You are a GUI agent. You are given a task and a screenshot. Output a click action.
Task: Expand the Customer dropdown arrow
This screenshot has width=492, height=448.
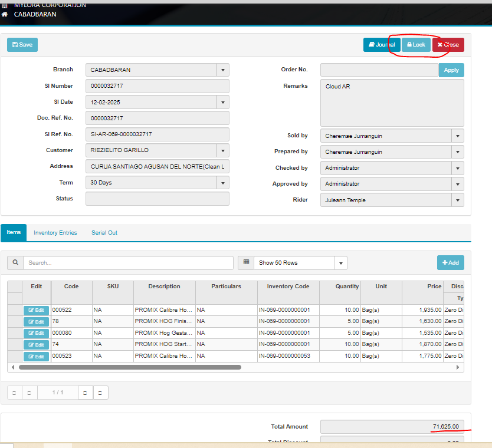click(222, 151)
